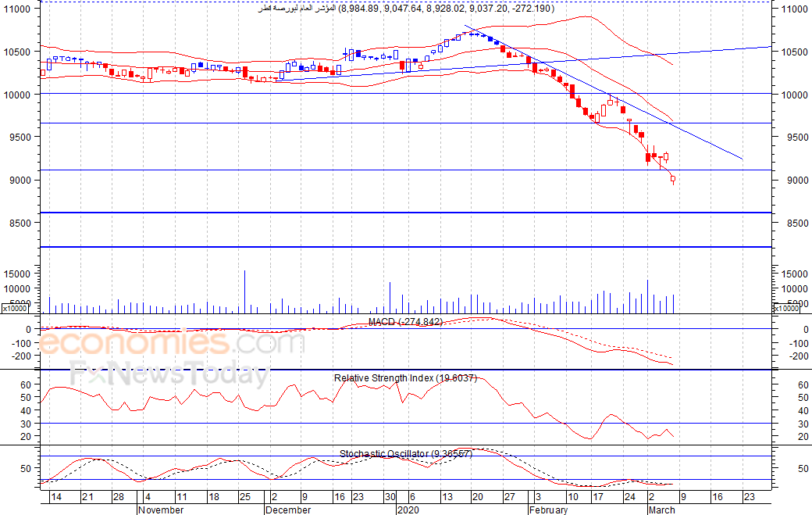Click date label 24 on time axis
This screenshot has height=515, width=812.
coord(629,497)
